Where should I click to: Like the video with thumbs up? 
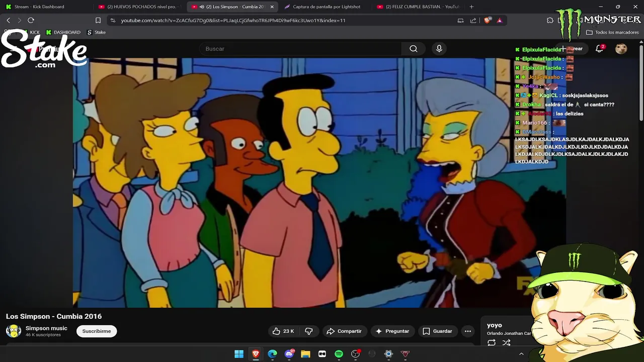(283, 331)
